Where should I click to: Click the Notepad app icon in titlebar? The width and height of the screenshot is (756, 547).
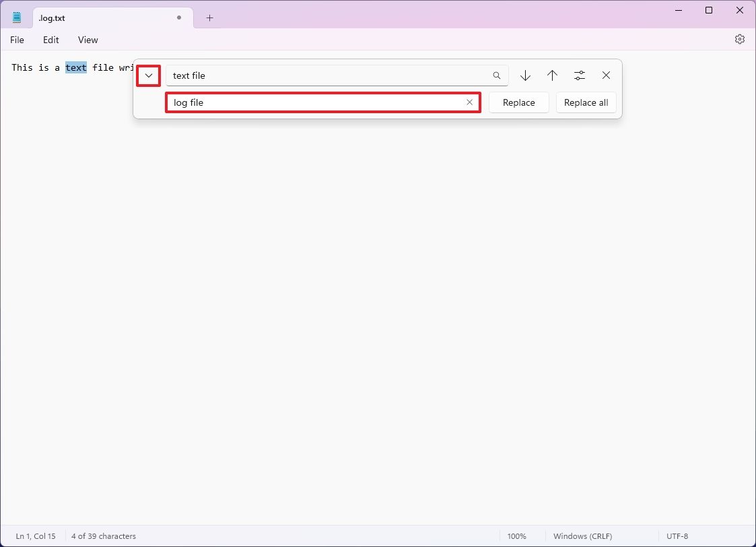[x=16, y=17]
